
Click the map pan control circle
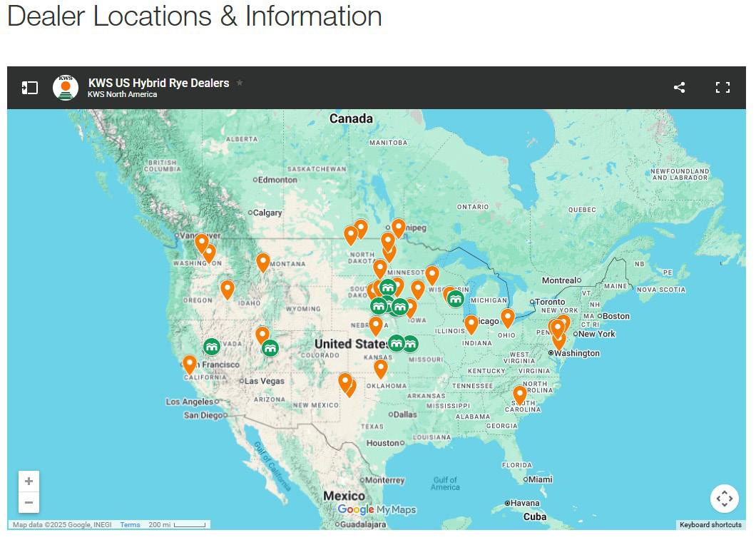(724, 499)
